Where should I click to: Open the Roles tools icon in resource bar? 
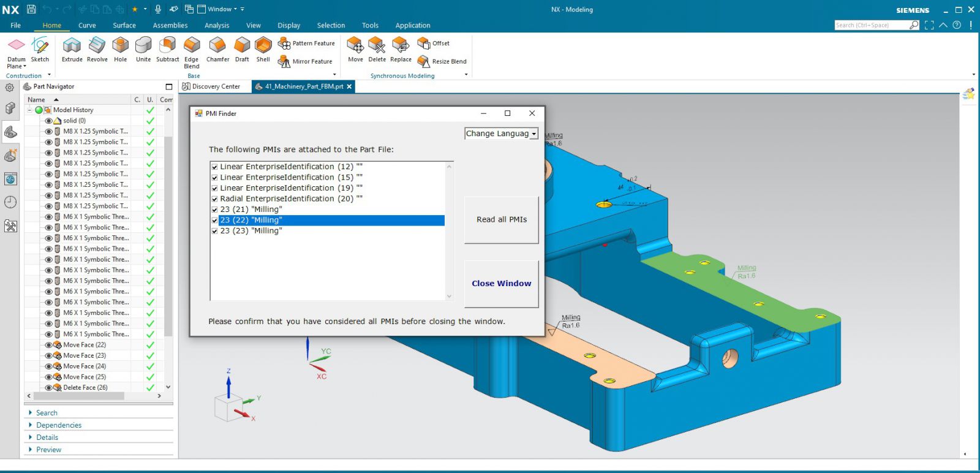click(x=10, y=226)
